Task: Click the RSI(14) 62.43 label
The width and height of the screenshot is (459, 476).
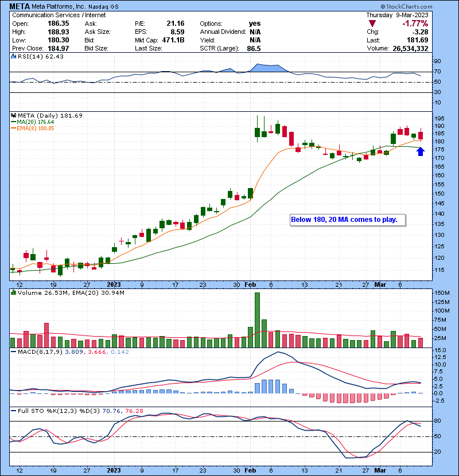Action: point(41,56)
